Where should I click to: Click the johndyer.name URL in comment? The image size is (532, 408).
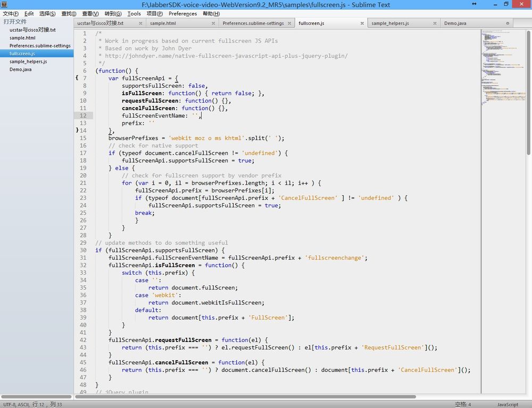click(226, 56)
